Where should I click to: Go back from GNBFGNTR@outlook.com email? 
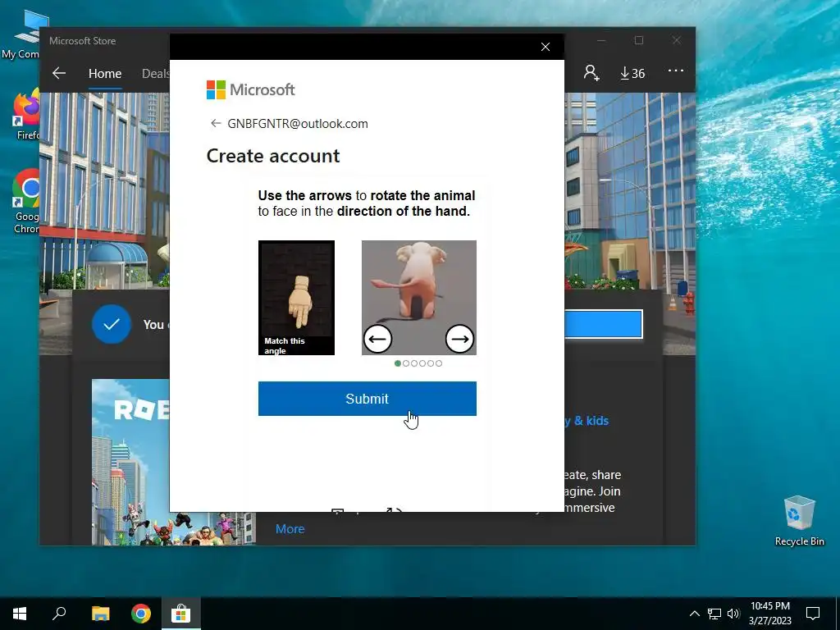[216, 124]
